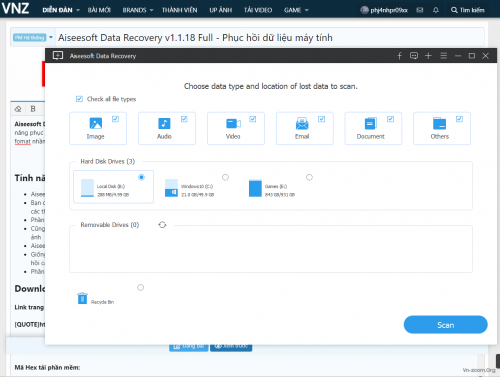Uncheck the Audio type checkbox
This screenshot has width=500, height=377.
coord(184,119)
